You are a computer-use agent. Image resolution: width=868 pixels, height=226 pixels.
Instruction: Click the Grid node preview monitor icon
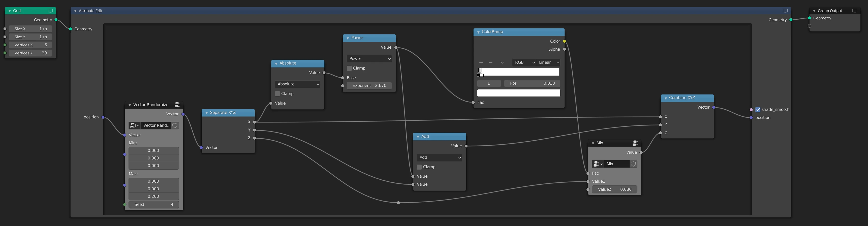50,11
